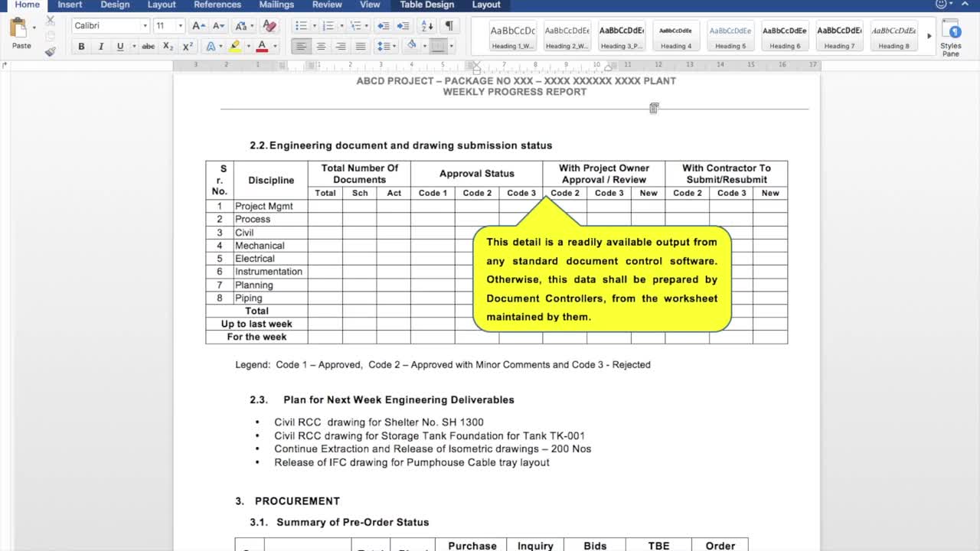Click the Paste clipboard icon
This screenshot has width=980, height=551.
[18, 29]
